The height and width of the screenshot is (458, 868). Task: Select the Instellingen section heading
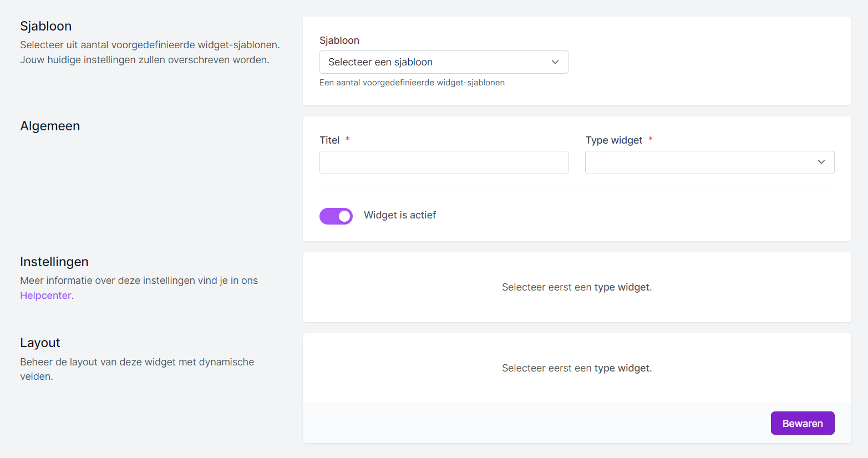pos(54,262)
